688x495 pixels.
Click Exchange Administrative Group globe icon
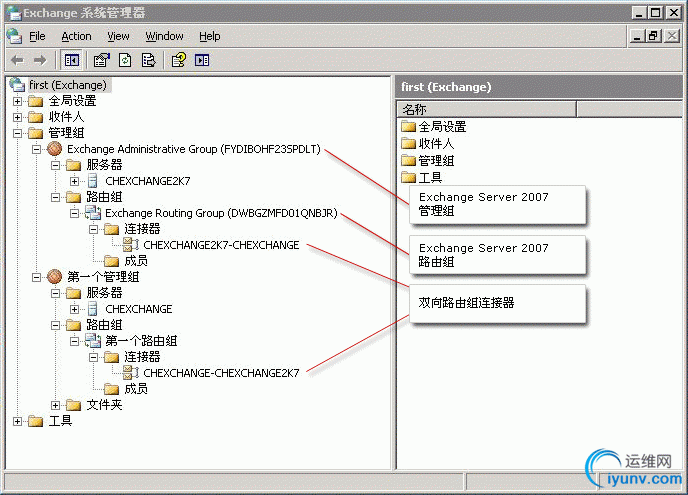(x=54, y=149)
